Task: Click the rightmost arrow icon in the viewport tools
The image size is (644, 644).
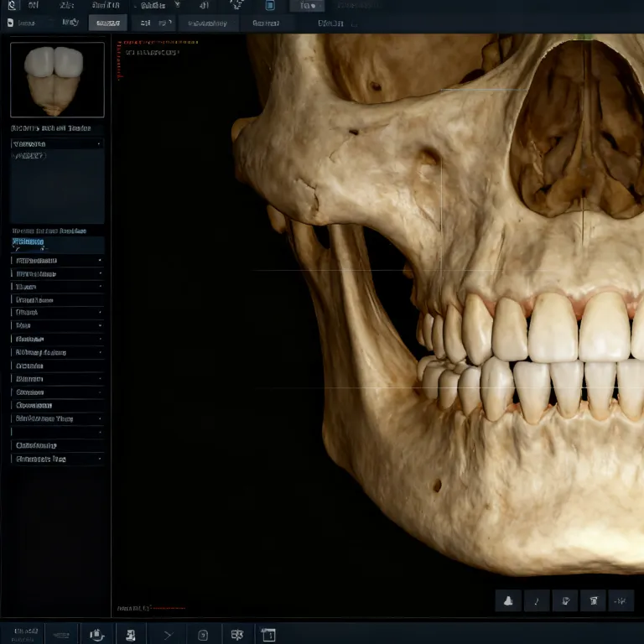Action: click(621, 600)
